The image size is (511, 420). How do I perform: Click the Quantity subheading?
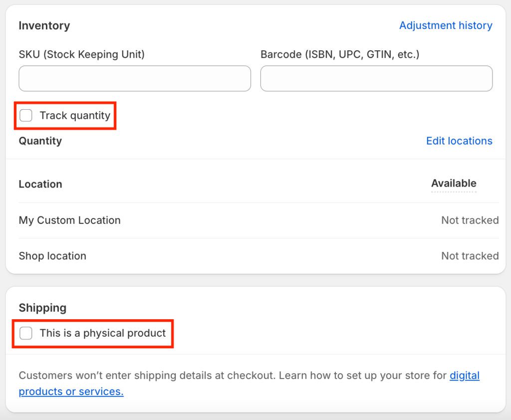click(x=40, y=141)
